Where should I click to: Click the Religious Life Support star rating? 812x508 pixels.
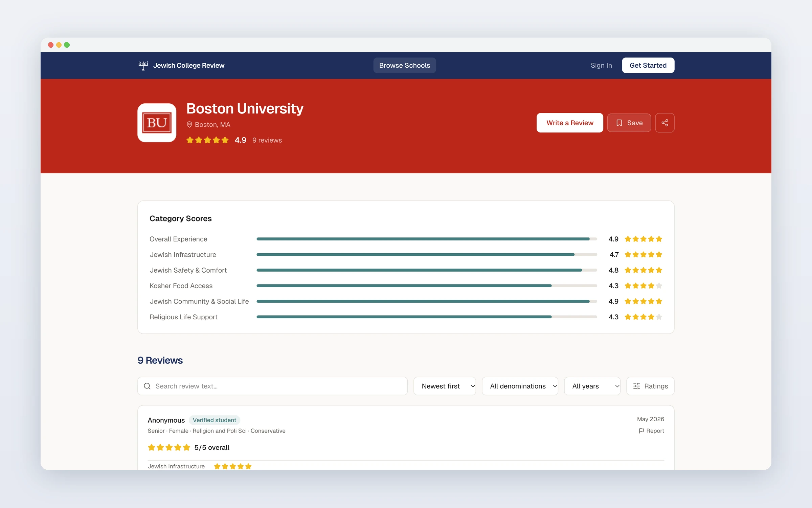point(643,317)
